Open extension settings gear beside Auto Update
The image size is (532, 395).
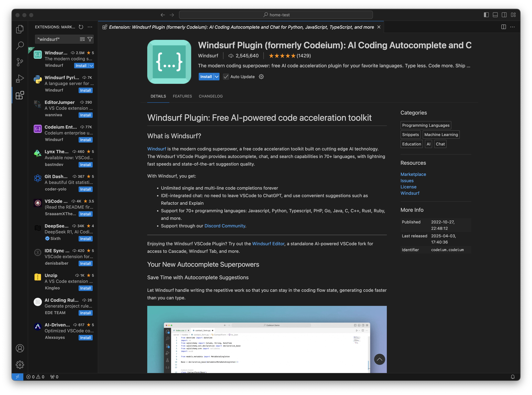[x=261, y=77]
